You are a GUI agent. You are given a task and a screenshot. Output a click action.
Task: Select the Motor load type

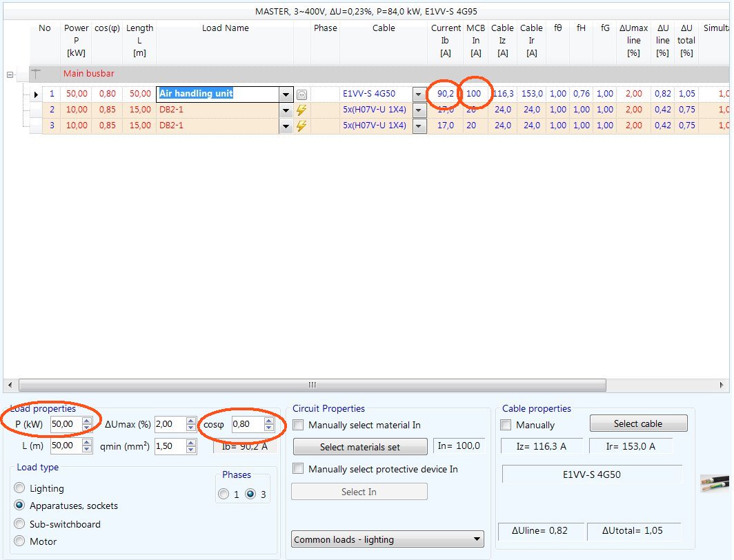(21, 541)
